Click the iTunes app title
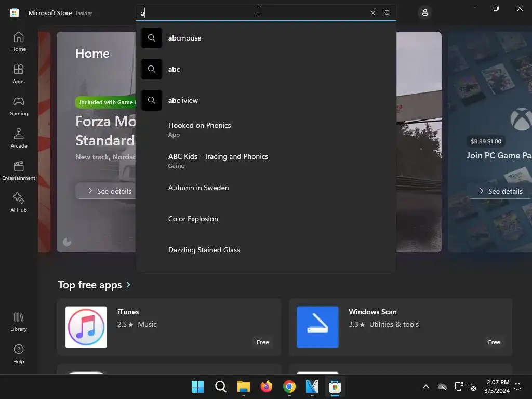 click(128, 312)
